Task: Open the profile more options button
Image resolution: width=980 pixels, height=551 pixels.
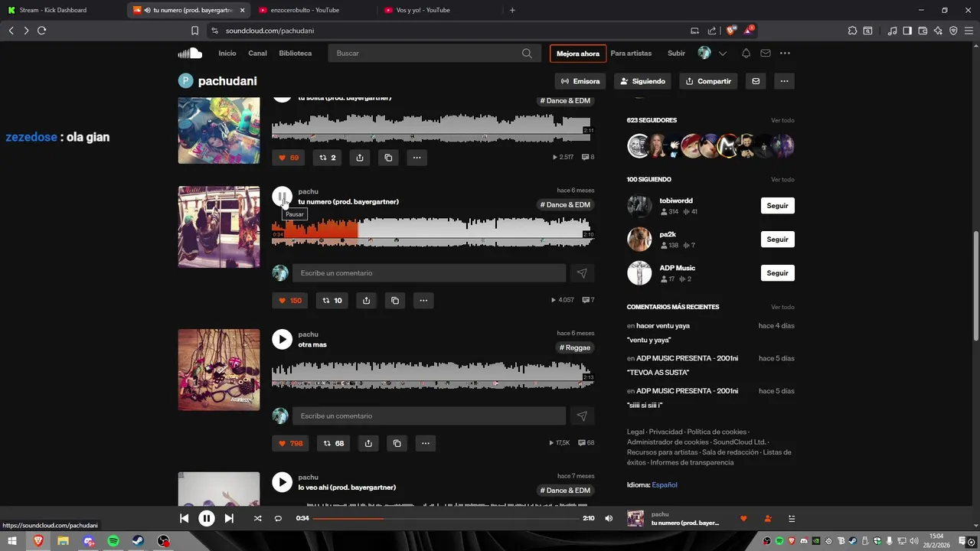Action: 784,81
